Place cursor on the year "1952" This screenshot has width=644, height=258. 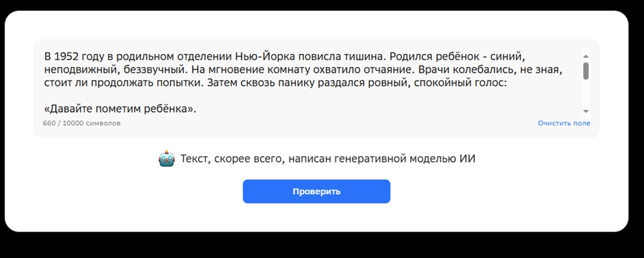66,56
